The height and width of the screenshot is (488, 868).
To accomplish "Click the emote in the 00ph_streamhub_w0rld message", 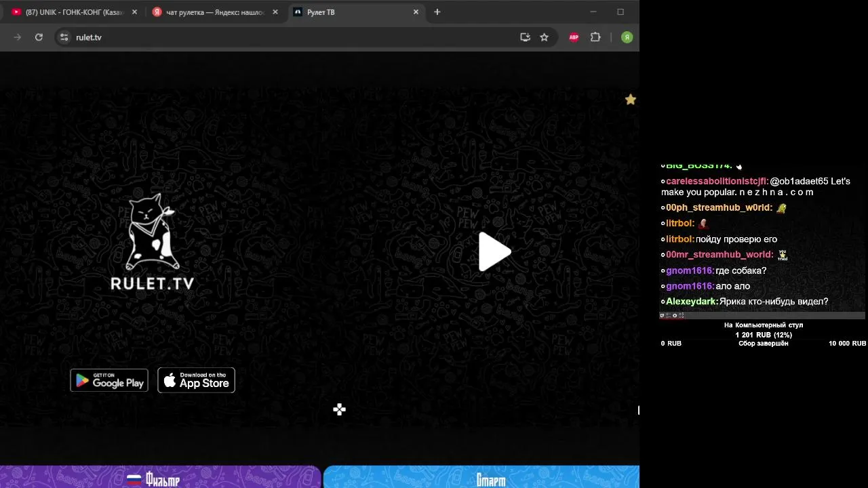I will tap(781, 208).
